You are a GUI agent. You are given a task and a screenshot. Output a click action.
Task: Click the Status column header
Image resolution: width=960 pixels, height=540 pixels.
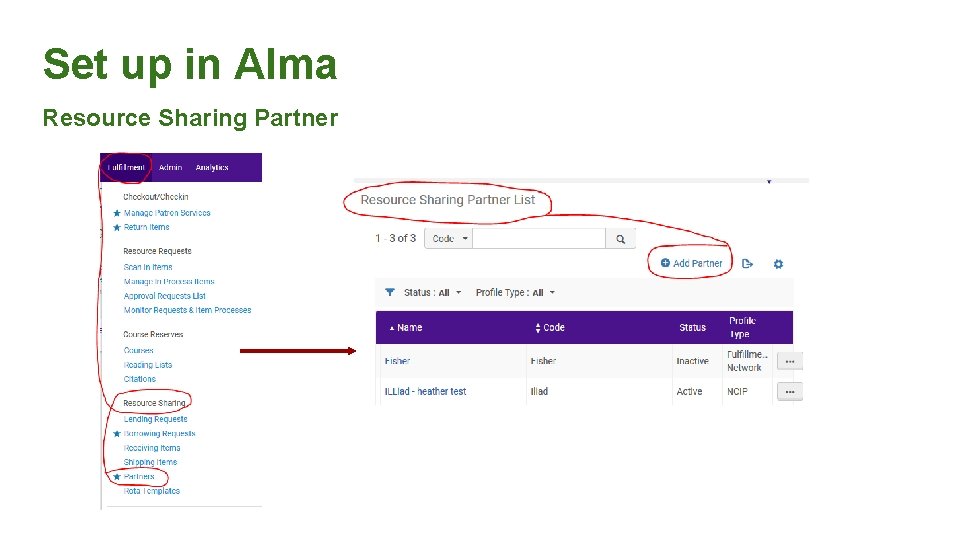692,328
